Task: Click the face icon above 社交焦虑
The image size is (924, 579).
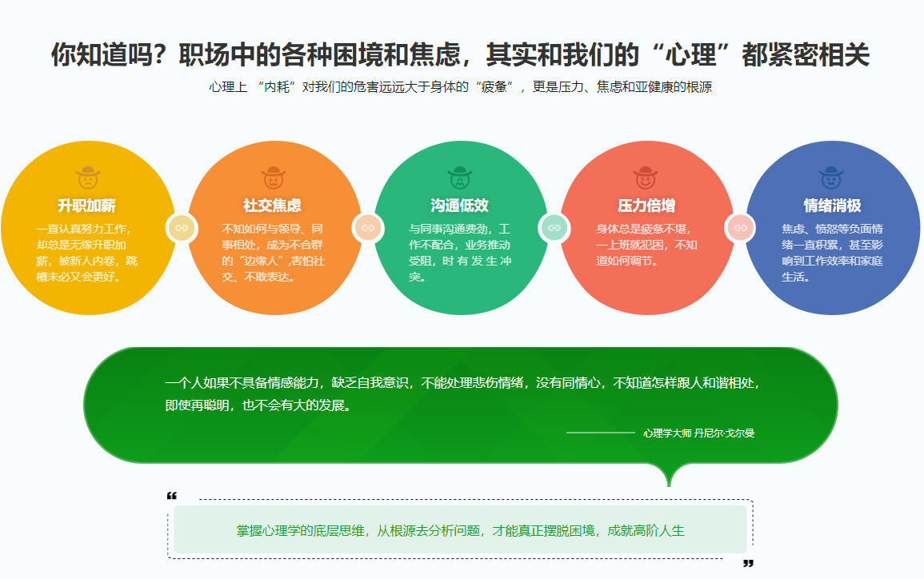Action: coord(273,178)
